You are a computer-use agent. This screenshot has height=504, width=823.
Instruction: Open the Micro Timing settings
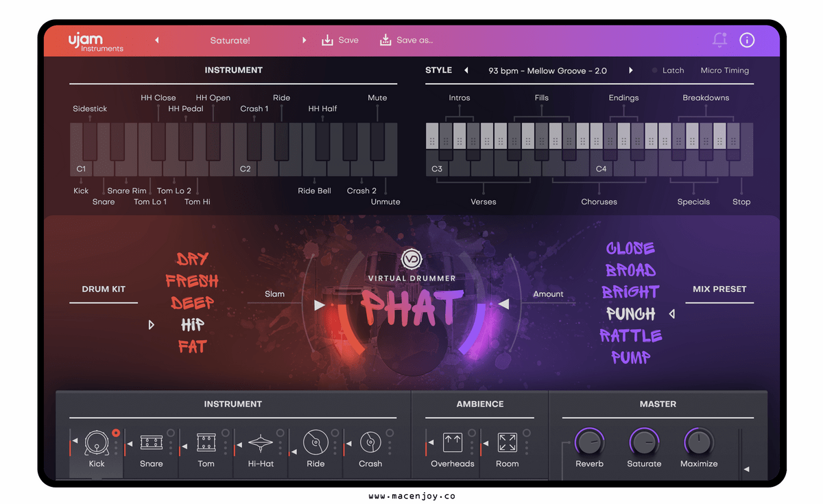tap(724, 71)
